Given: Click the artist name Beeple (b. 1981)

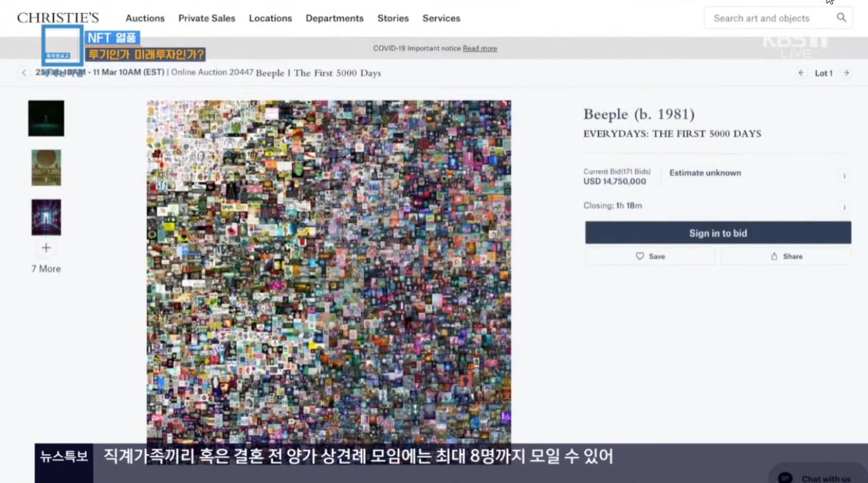Looking at the screenshot, I should pos(639,115).
